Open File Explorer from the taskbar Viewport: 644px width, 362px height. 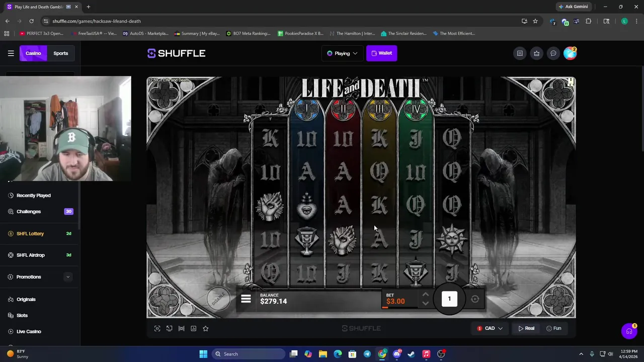323,354
